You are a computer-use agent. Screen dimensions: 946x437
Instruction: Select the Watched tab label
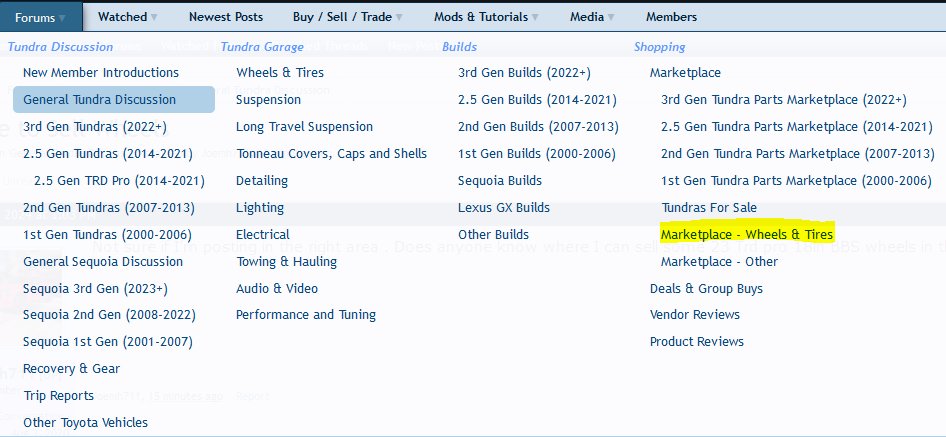[x=123, y=17]
